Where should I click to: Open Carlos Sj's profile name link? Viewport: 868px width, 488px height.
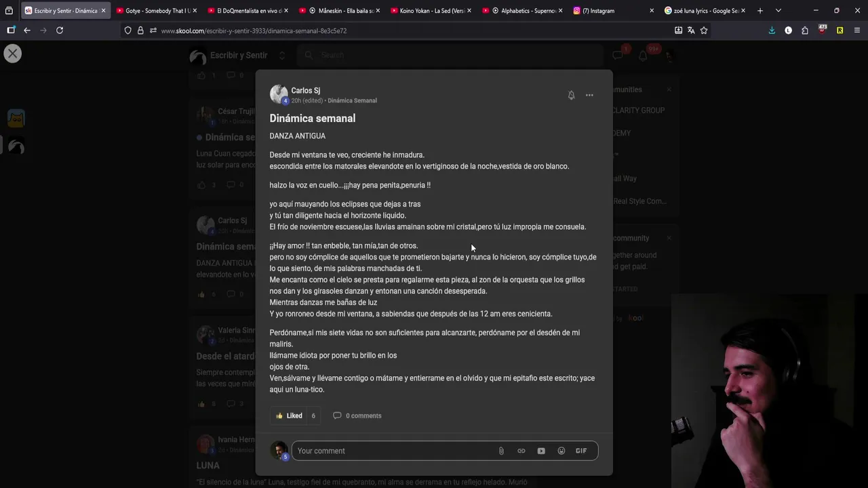306,90
